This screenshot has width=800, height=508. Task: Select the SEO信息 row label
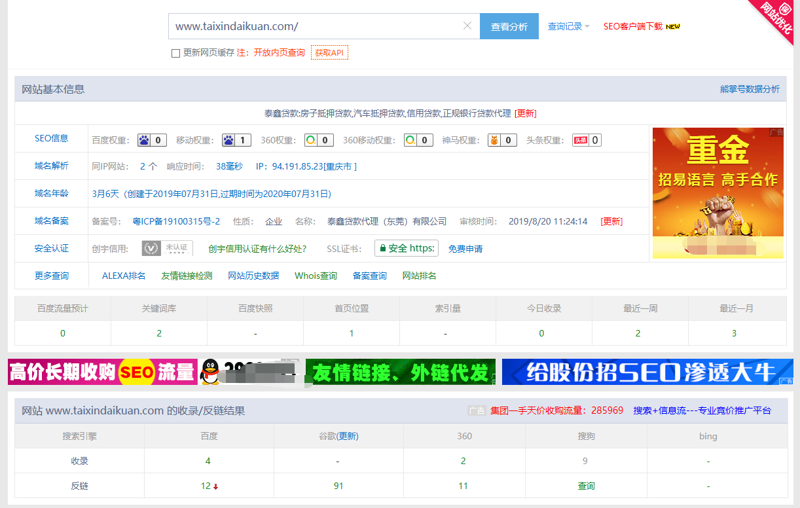pos(51,138)
